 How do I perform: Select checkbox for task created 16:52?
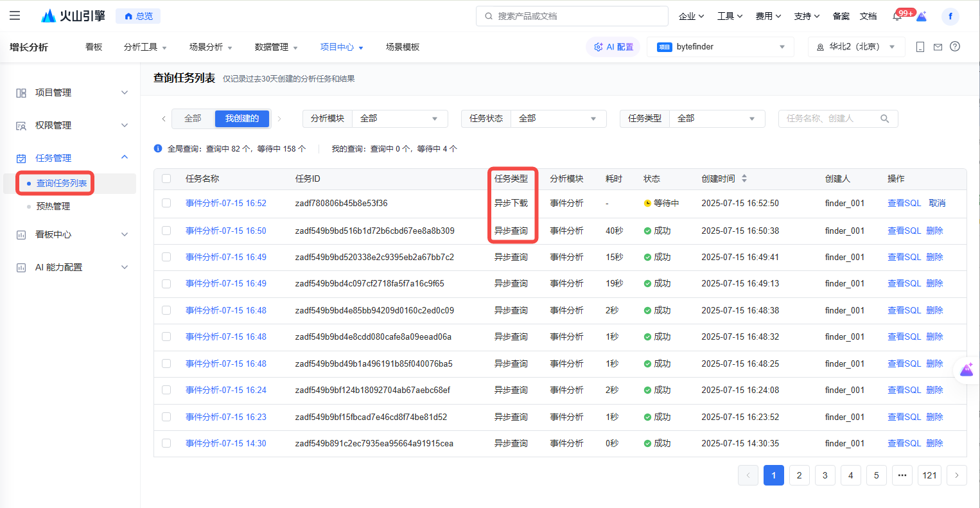(166, 203)
